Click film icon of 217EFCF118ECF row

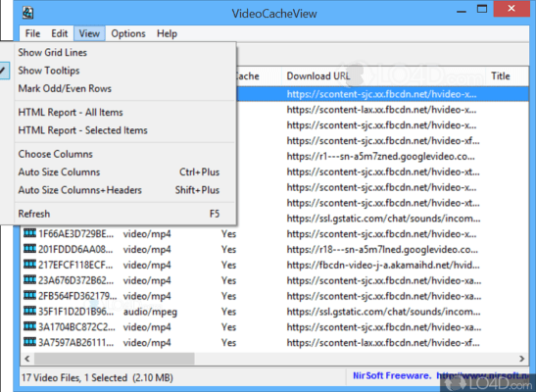[x=29, y=265]
